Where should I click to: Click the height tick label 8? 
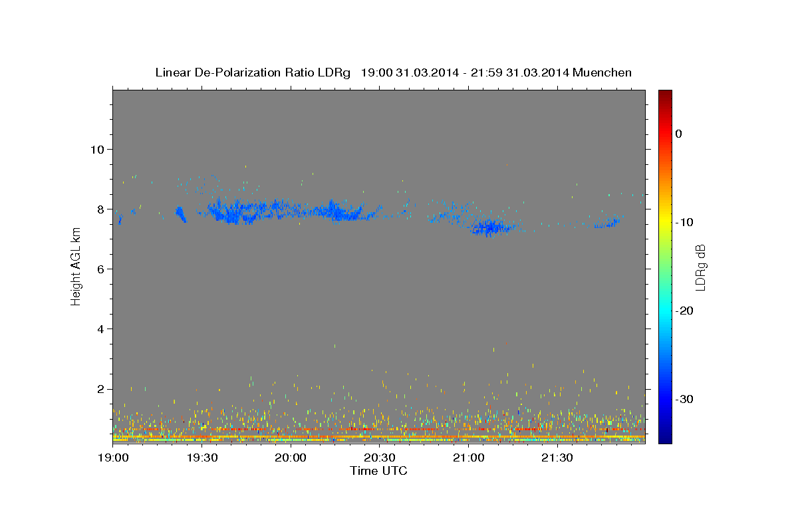101,209
